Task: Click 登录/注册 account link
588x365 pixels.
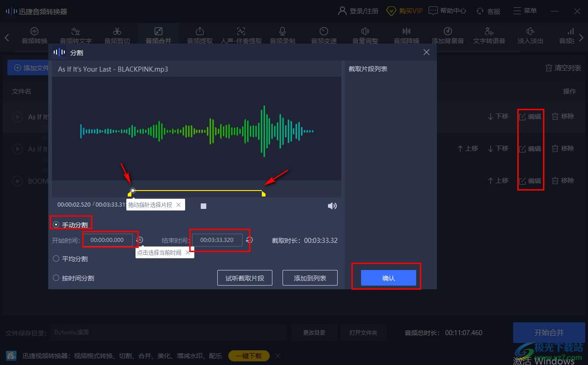Action: pos(358,11)
